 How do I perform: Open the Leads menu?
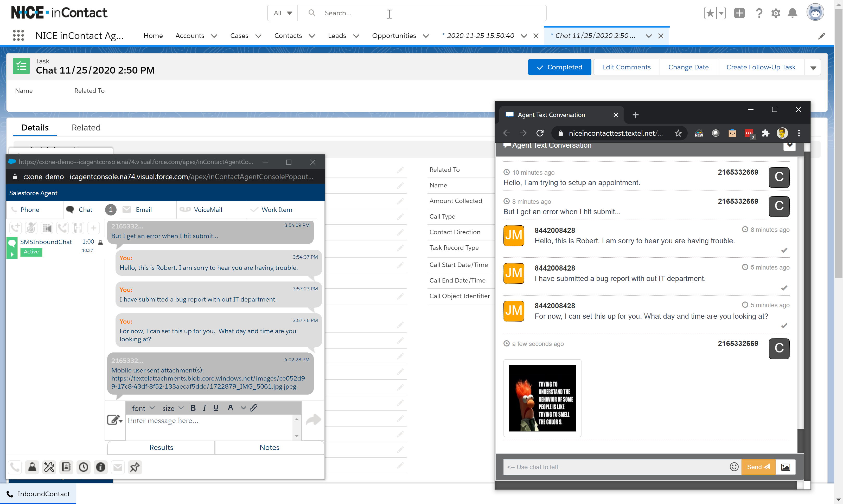[343, 36]
